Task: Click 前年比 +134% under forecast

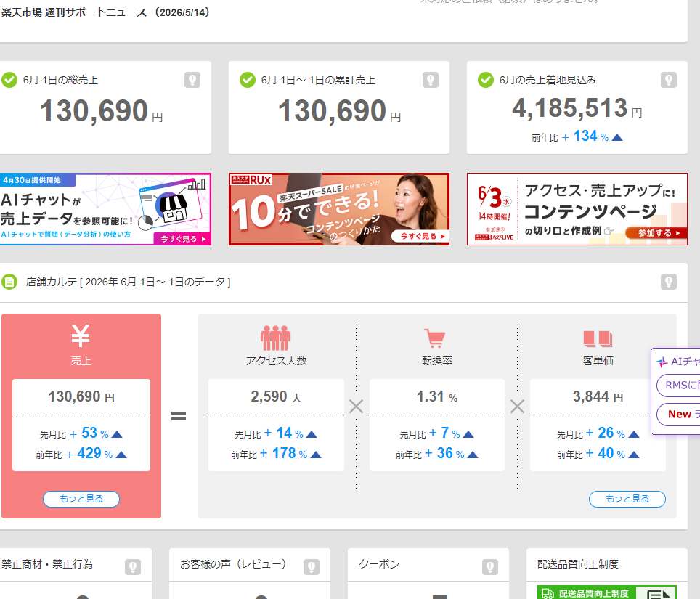Action: click(577, 136)
